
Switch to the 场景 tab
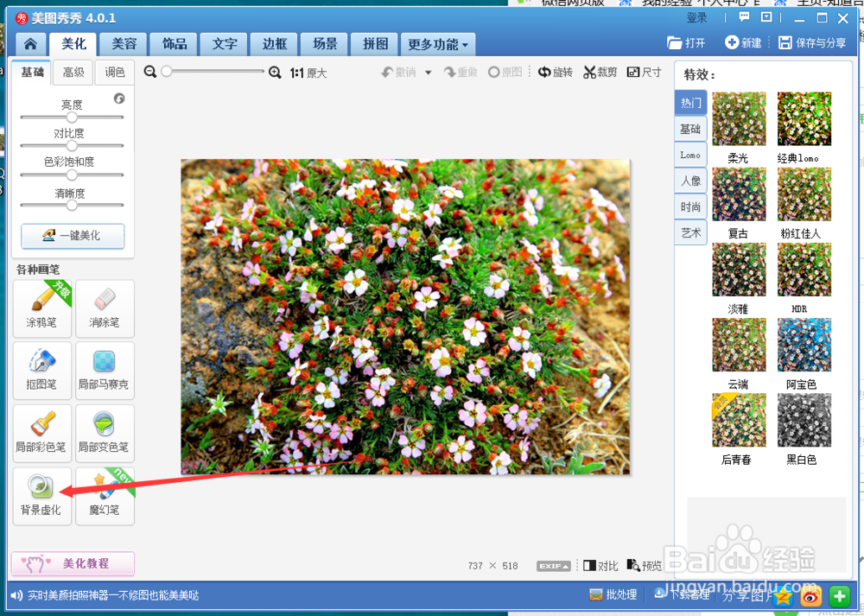point(325,44)
